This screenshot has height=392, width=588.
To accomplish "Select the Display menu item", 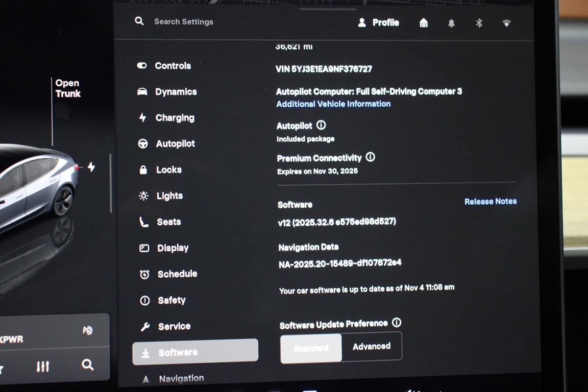I will tap(172, 248).
